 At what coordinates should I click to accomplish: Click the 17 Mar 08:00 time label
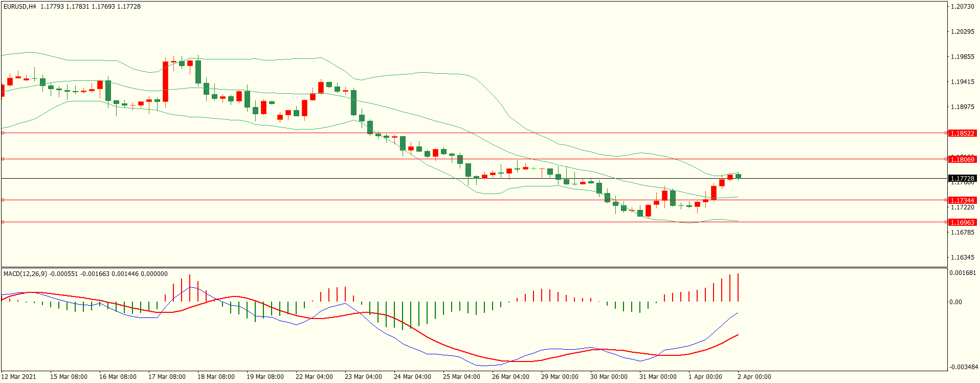point(167,377)
